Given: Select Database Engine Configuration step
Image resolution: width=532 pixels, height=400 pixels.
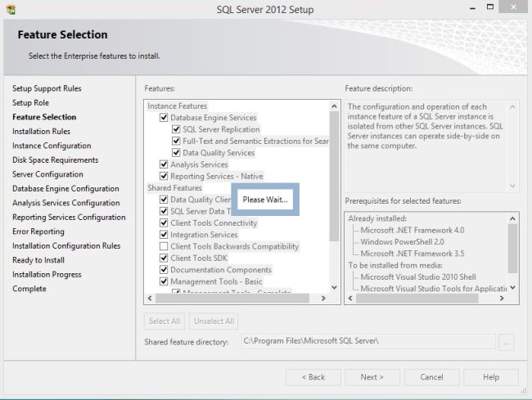Looking at the screenshot, I should click(x=65, y=188).
